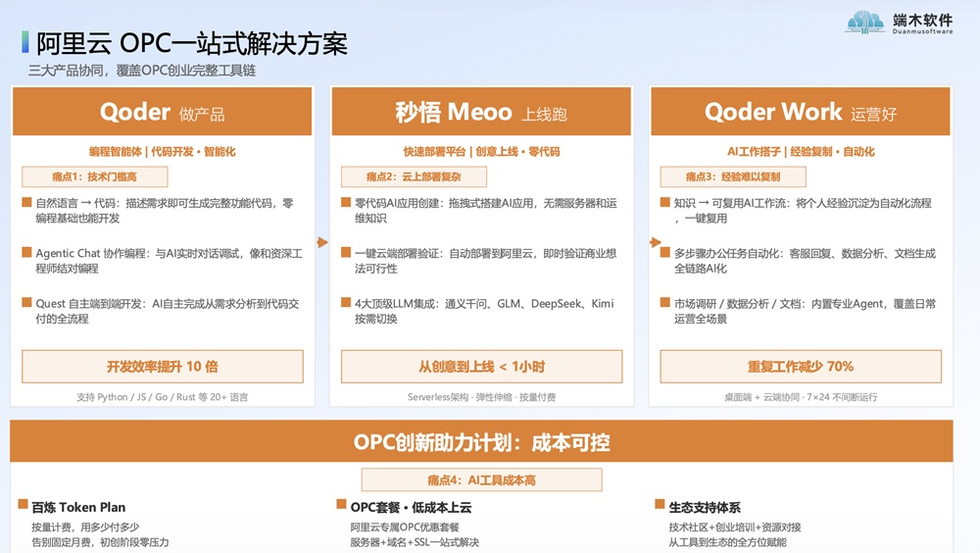Image resolution: width=980 pixels, height=553 pixels.
Task: Click the 痛点4: AI工具成本高 box
Action: click(x=481, y=479)
